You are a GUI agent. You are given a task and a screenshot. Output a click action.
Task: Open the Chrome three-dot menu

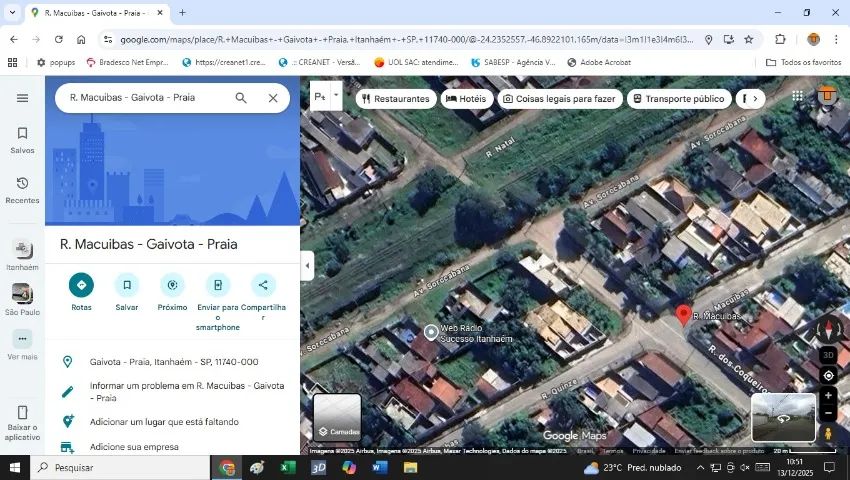click(835, 40)
